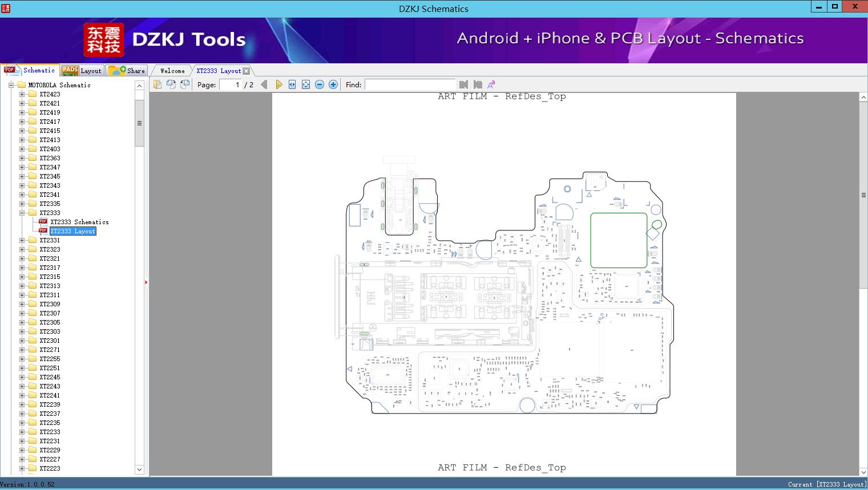The width and height of the screenshot is (868, 490).
Task: Select the XT2255 folder
Action: (50, 359)
